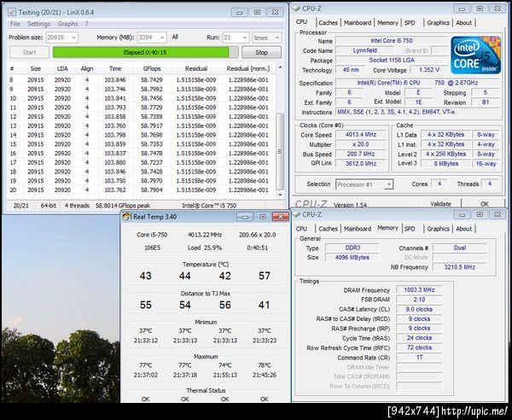Open SPD tab in lower CPU-Z window
Image resolution: width=512 pixels, height=420 pixels.
(x=410, y=229)
